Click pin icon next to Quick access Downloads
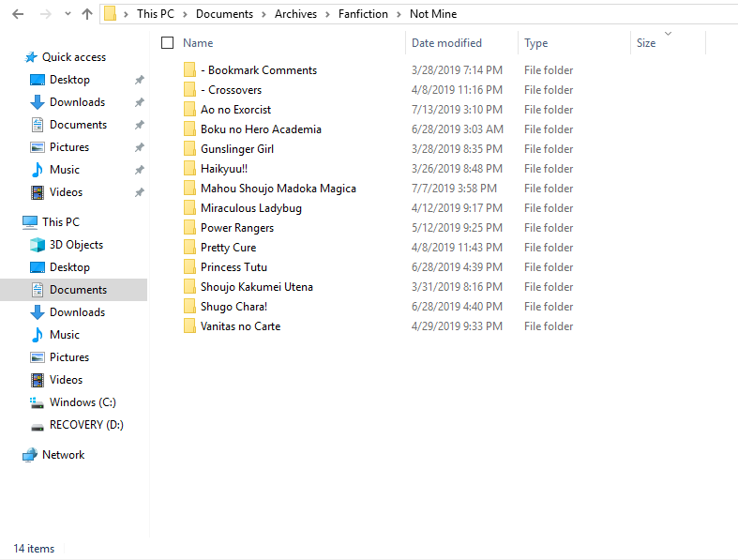738x560 pixels. point(140,102)
